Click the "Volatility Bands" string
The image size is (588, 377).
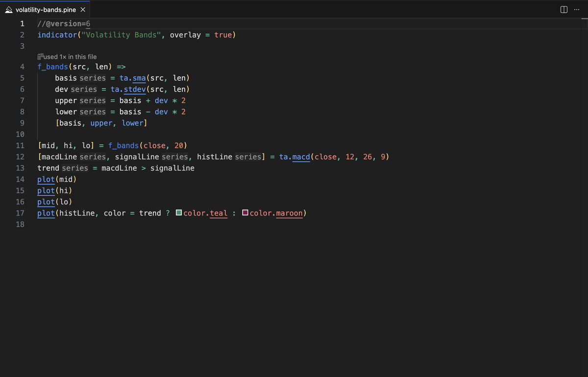coord(120,35)
